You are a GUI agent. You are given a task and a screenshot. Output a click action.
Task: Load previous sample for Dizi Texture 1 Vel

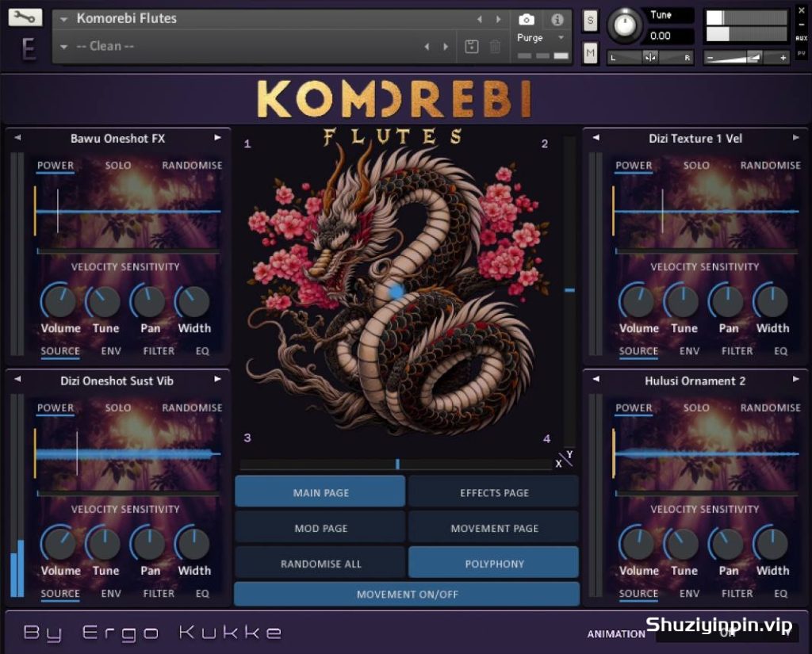(x=596, y=138)
